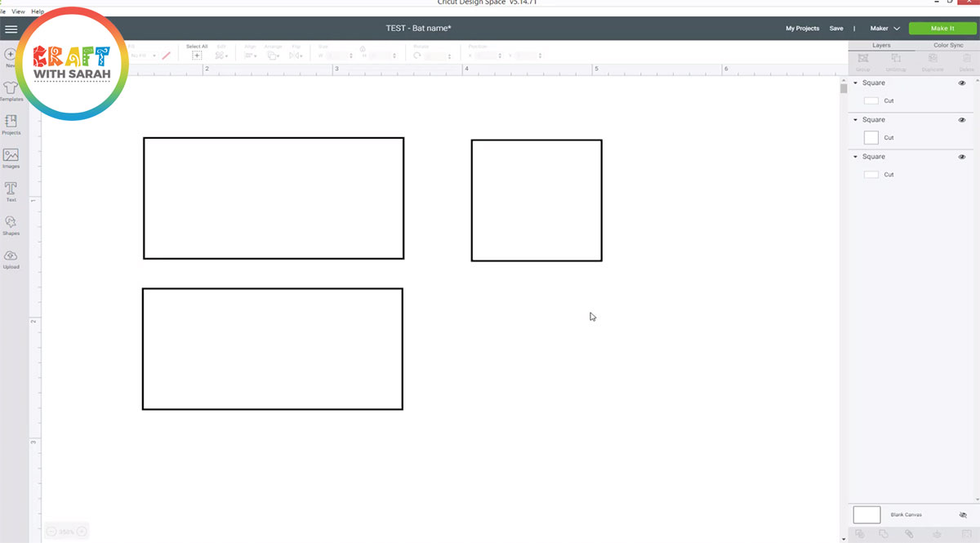This screenshot has height=543, width=980.
Task: Open the Maker machine dropdown
Action: [x=884, y=29]
